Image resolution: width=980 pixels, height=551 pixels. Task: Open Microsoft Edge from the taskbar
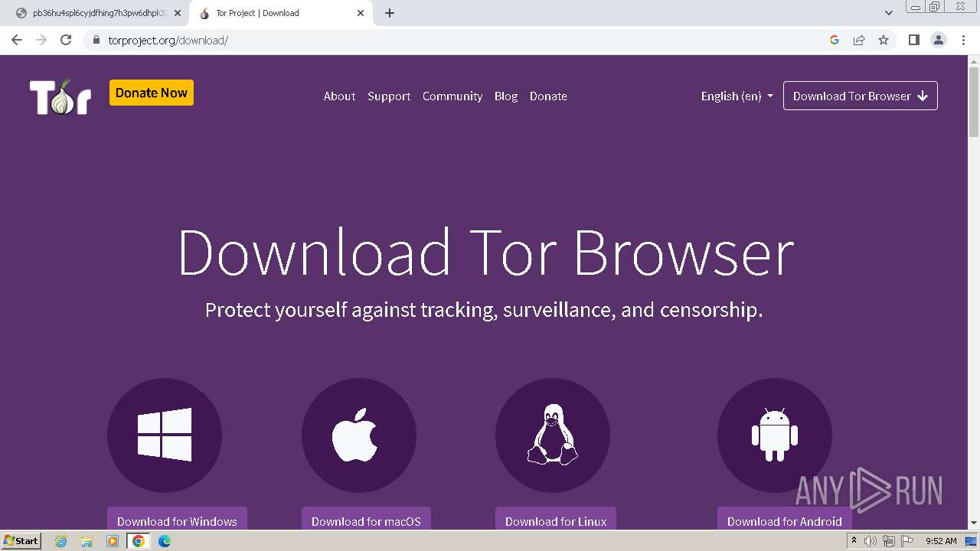point(165,541)
